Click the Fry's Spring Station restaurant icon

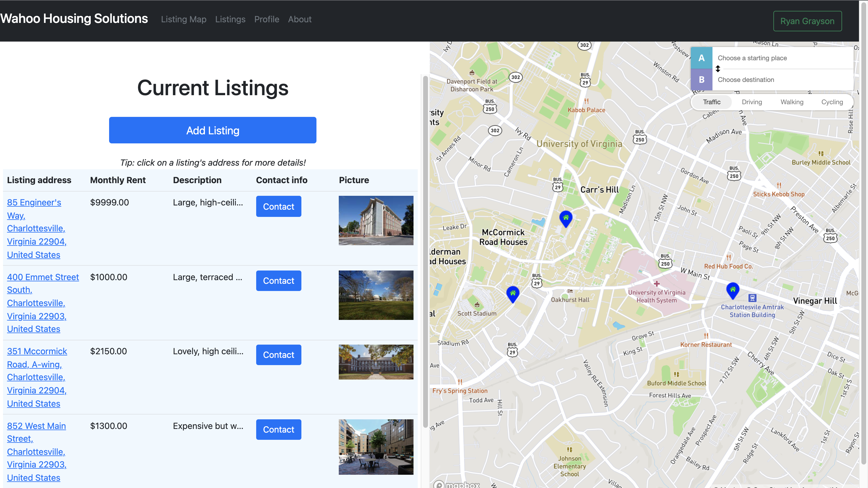point(460,382)
